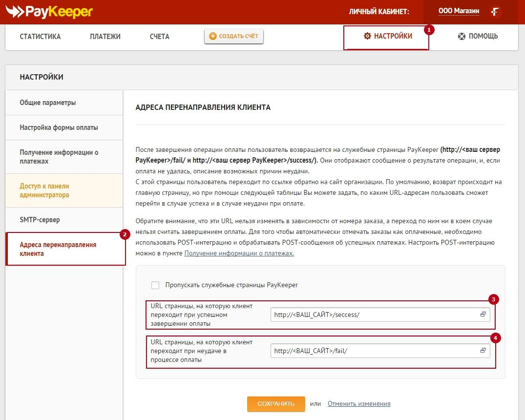Image resolution: width=525 pixels, height=420 pixels.
Task: Click the Отменить изменения link
Action: 359,404
